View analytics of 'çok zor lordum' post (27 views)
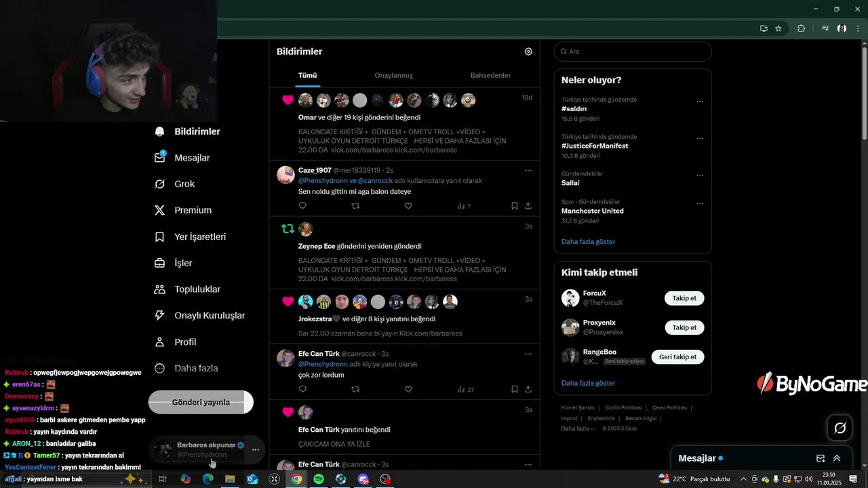This screenshot has height=488, width=868. (466, 390)
